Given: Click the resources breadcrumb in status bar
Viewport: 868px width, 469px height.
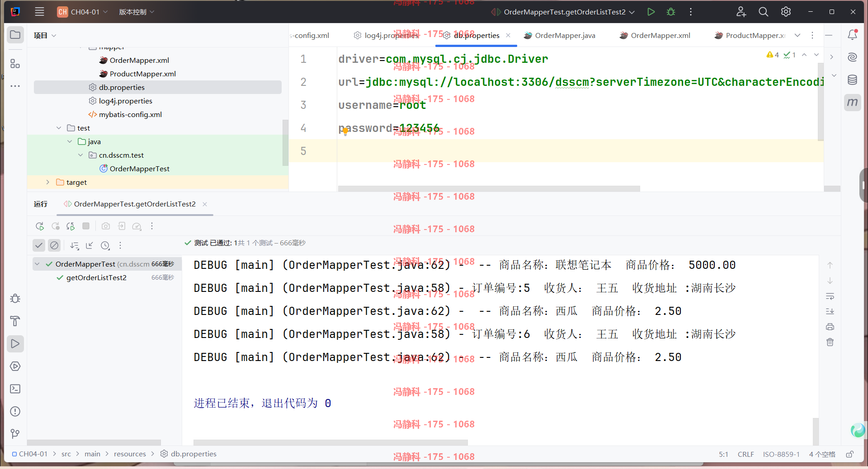Looking at the screenshot, I should [130, 454].
